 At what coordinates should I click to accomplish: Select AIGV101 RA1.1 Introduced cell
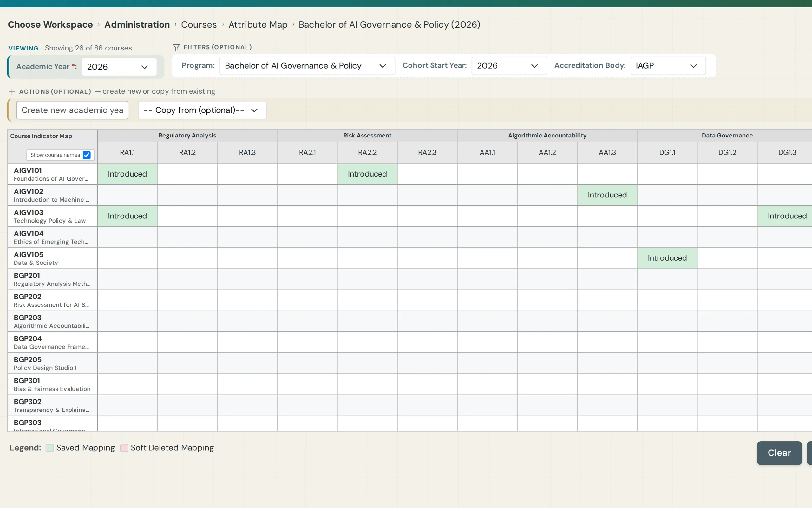click(128, 174)
